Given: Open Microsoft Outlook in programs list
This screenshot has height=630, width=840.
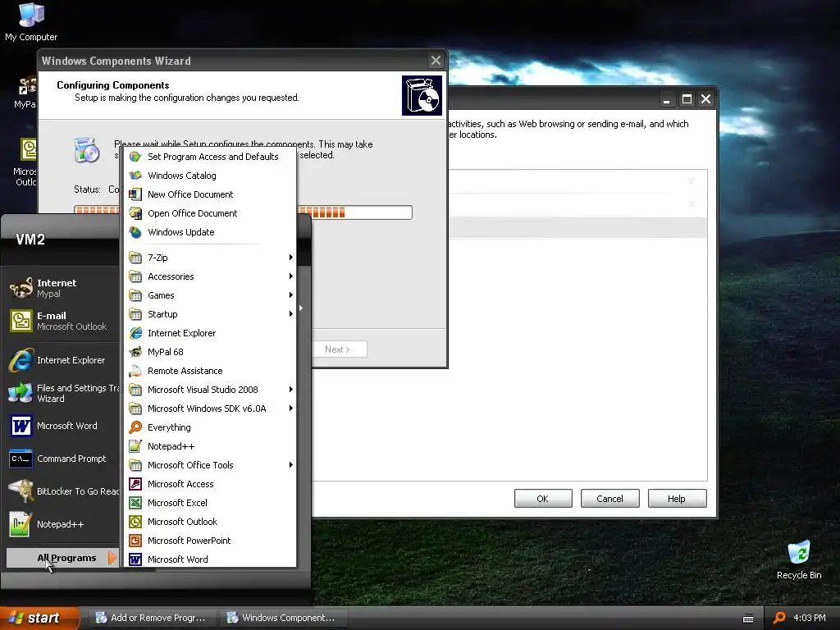Looking at the screenshot, I should click(210, 521).
